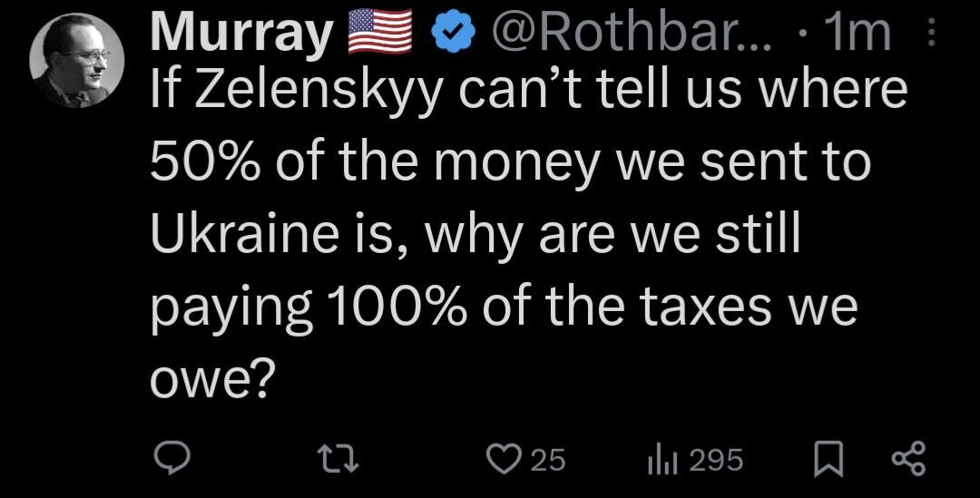Repost the tweet with retweet icon
The height and width of the screenshot is (498, 980).
click(x=345, y=460)
